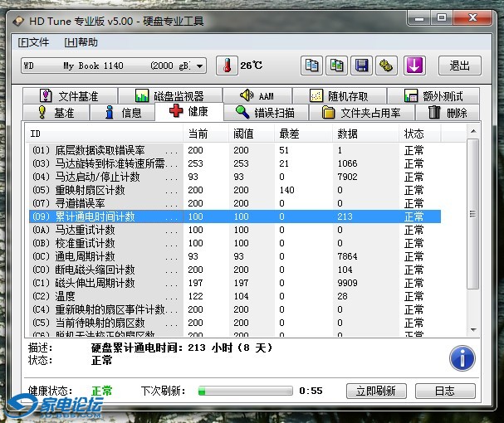Viewport: 504px width, 423px height.
Task: Select row (C5) 当前待映射的扇区数
Action: pos(235,323)
